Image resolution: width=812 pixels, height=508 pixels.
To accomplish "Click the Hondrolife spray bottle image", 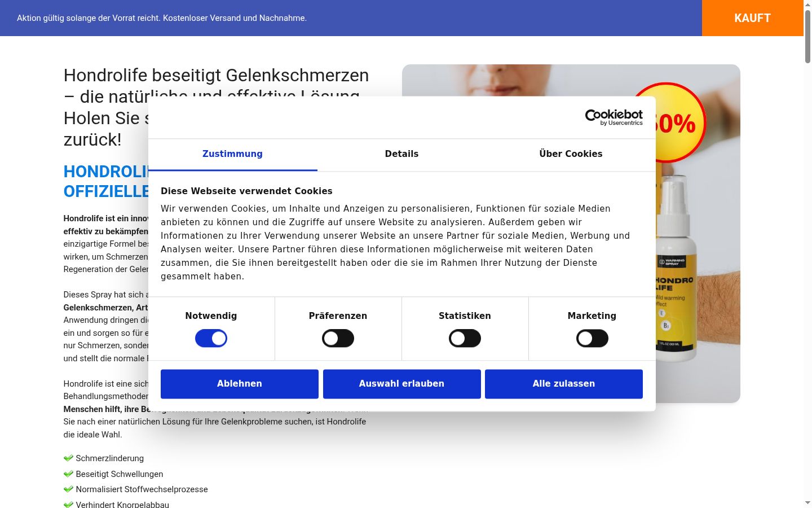I will tap(677, 268).
